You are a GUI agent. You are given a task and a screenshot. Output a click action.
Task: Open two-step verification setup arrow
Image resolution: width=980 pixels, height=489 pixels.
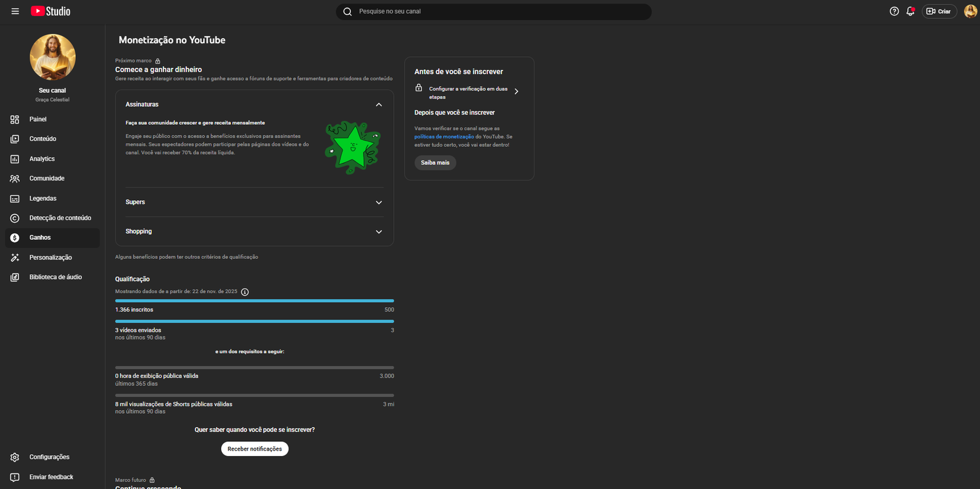(x=516, y=92)
